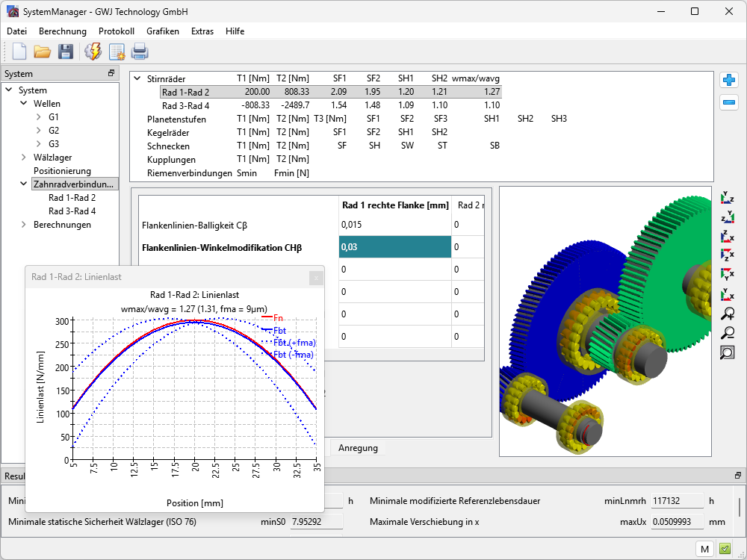Click the New file toolbar icon

(19, 52)
